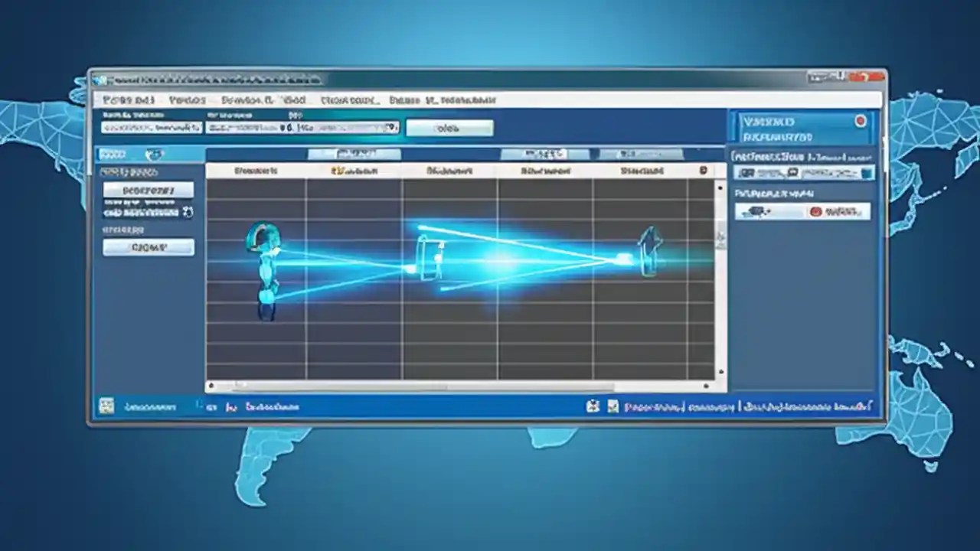
Task: Click the small clock icon beside the sidebar link
Action: (x=188, y=212)
